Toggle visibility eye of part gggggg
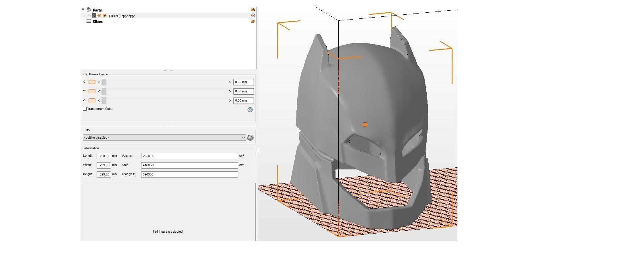The width and height of the screenshot is (644, 256). click(x=99, y=16)
